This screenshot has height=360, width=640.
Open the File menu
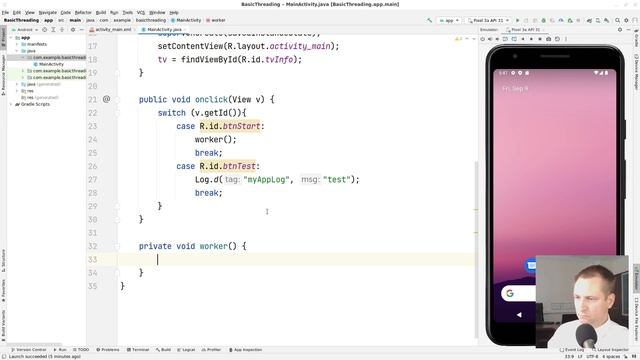5,13
